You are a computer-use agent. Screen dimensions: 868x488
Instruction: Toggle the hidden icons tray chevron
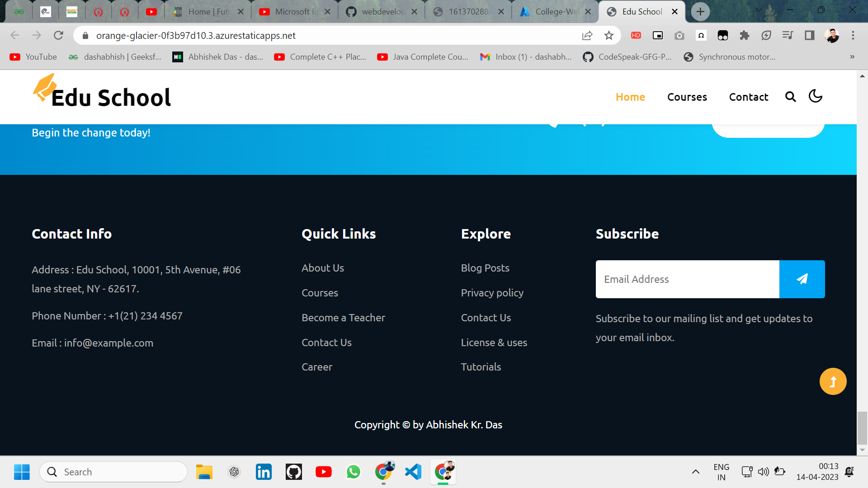tap(696, 471)
